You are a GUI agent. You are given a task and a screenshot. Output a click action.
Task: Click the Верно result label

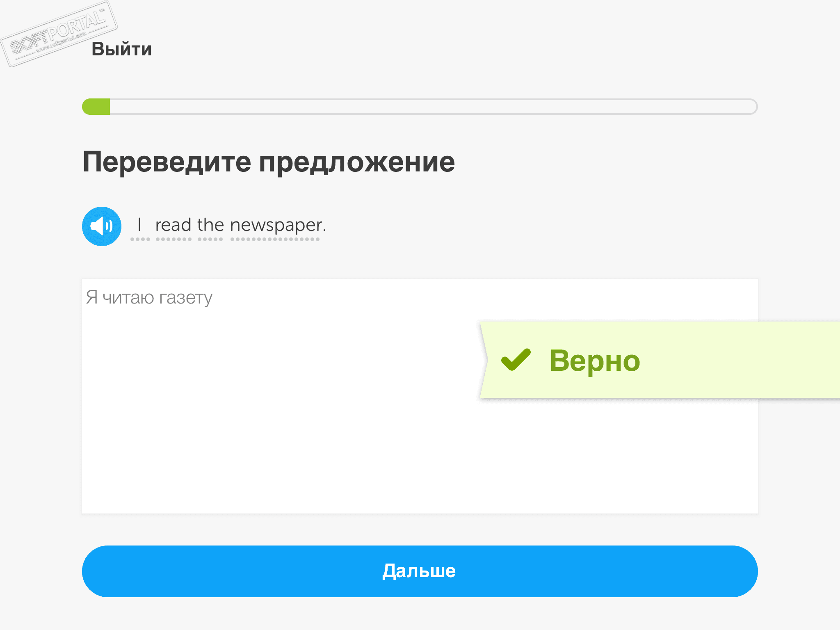tap(595, 361)
